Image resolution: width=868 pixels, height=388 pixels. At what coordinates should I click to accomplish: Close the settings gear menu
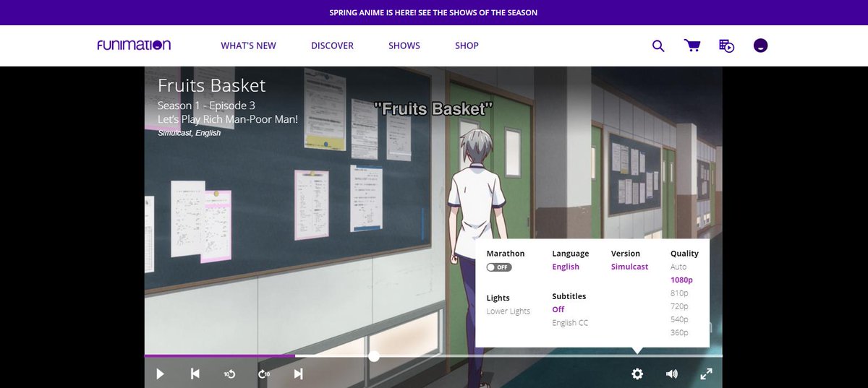click(637, 374)
